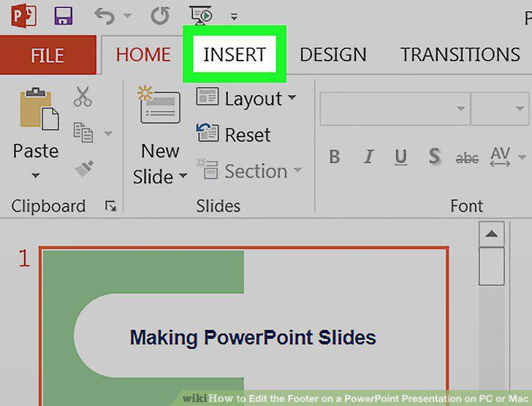Add a slide with New Slide icon

point(159,104)
